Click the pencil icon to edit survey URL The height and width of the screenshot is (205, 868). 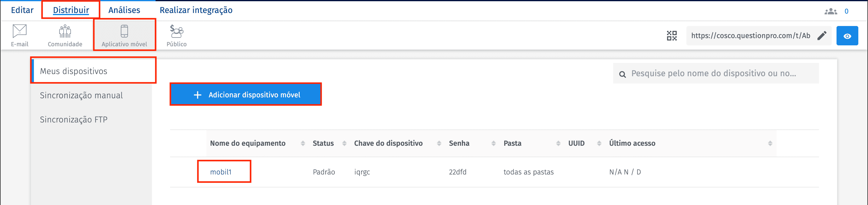(x=822, y=35)
